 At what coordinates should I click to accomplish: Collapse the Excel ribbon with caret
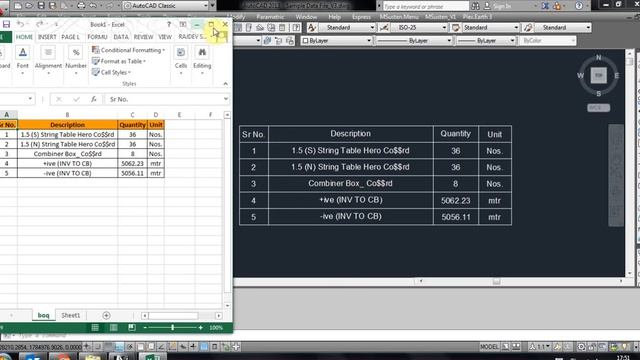point(225,84)
